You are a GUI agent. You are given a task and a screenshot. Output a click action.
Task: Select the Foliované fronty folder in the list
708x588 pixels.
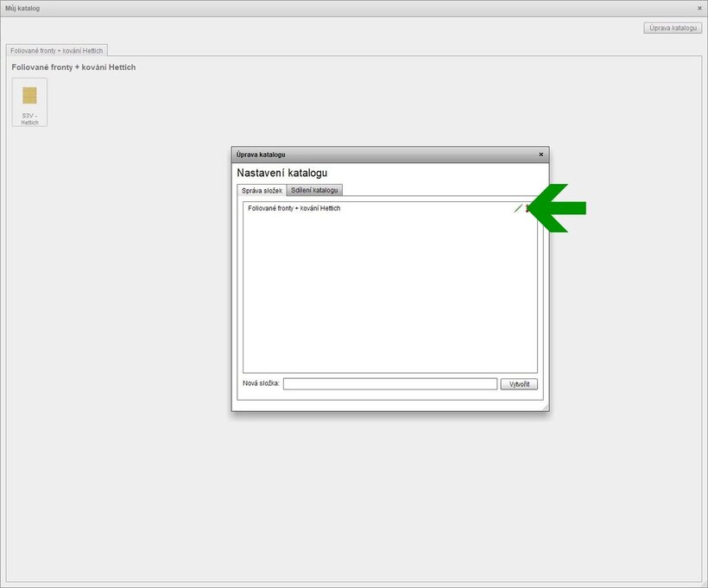tap(294, 208)
